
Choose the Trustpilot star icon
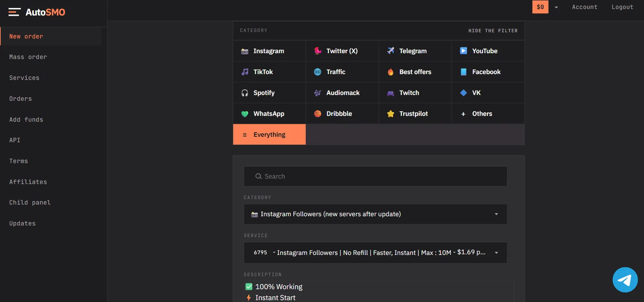coord(390,114)
